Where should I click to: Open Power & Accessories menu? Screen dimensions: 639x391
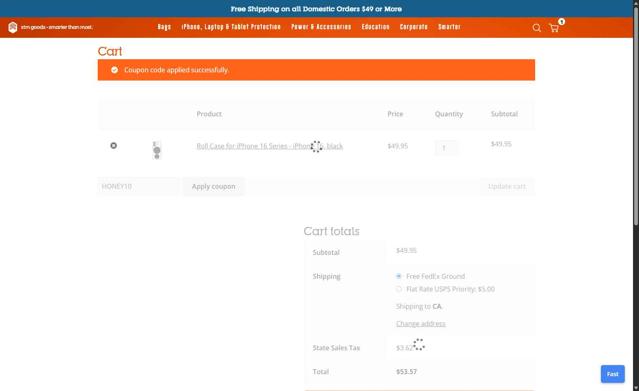click(x=321, y=27)
